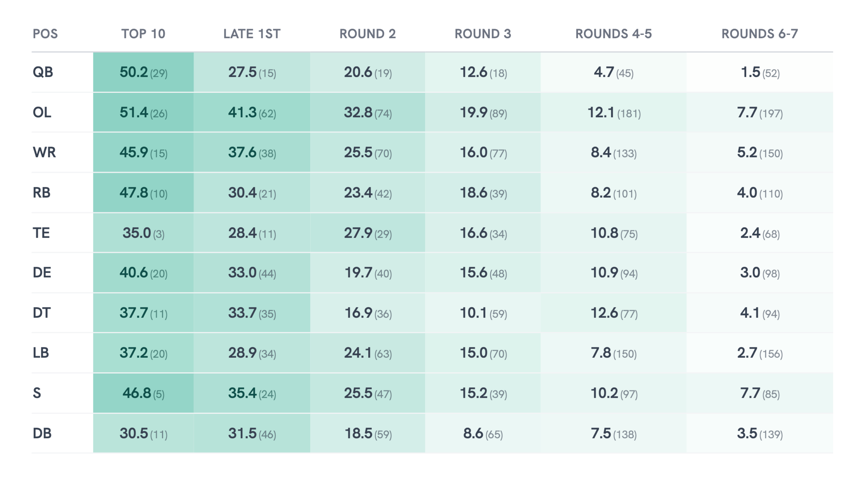Click the QB Top 10 cell 50.2

pyautogui.click(x=143, y=72)
